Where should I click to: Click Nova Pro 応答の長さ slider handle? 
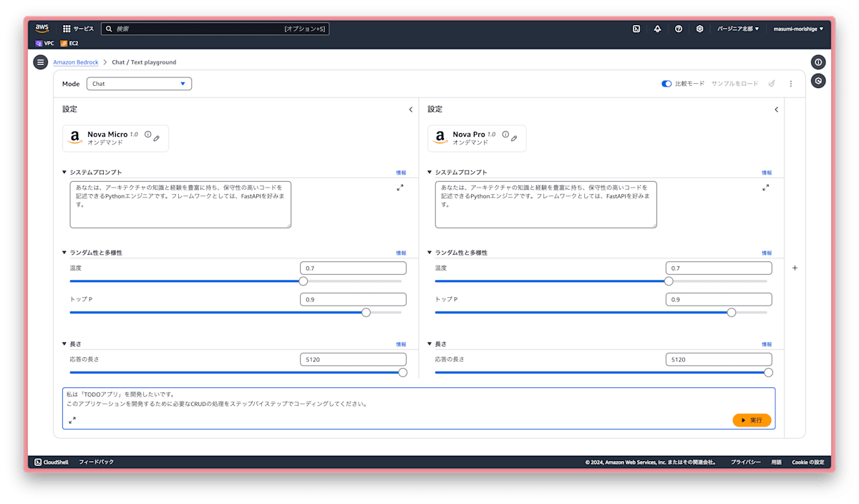tap(768, 372)
